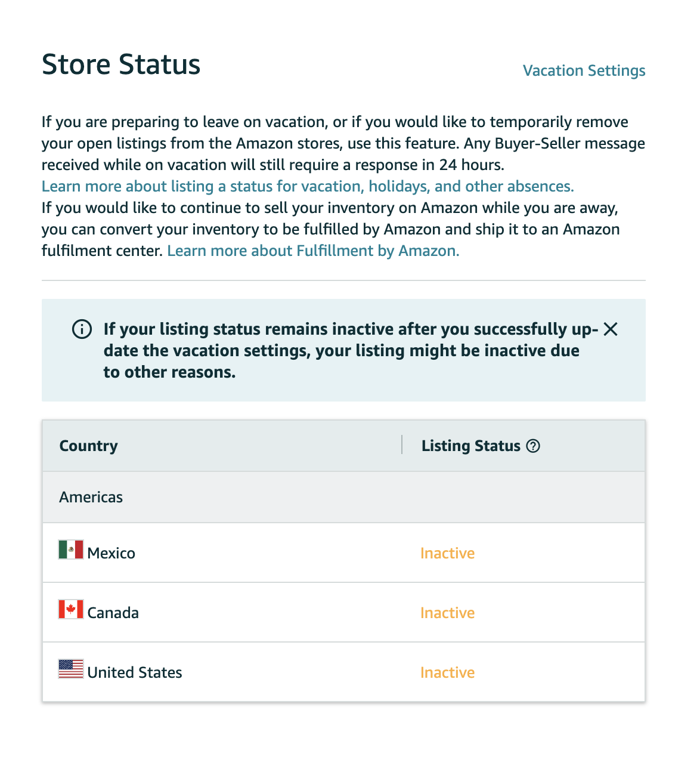
Task: Dismiss the inactive listing info banner
Action: 610,329
